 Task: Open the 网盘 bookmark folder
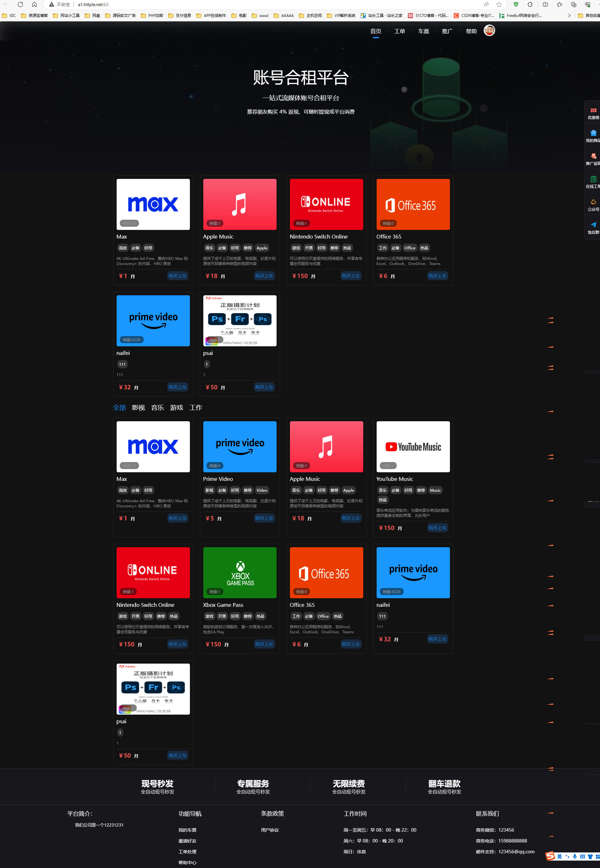(92, 15)
